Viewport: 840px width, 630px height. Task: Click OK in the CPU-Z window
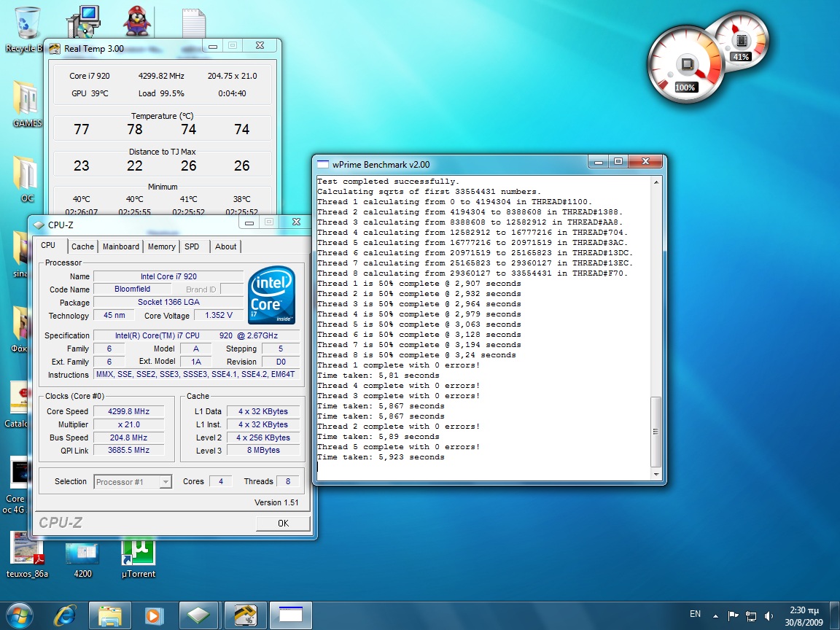[283, 524]
